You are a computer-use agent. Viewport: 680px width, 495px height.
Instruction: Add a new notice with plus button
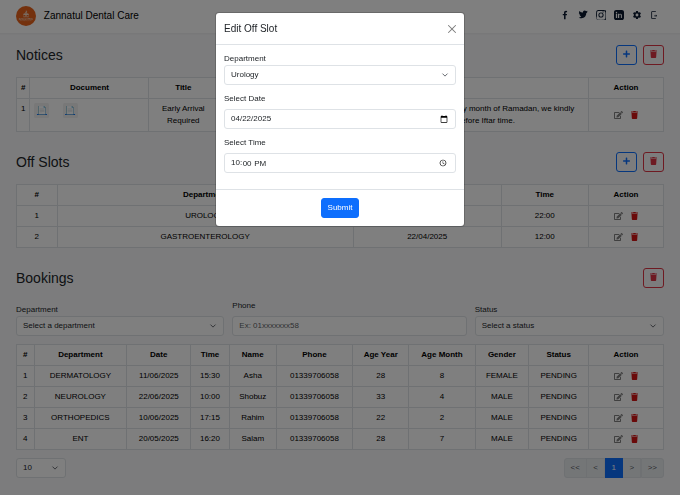(x=626, y=55)
